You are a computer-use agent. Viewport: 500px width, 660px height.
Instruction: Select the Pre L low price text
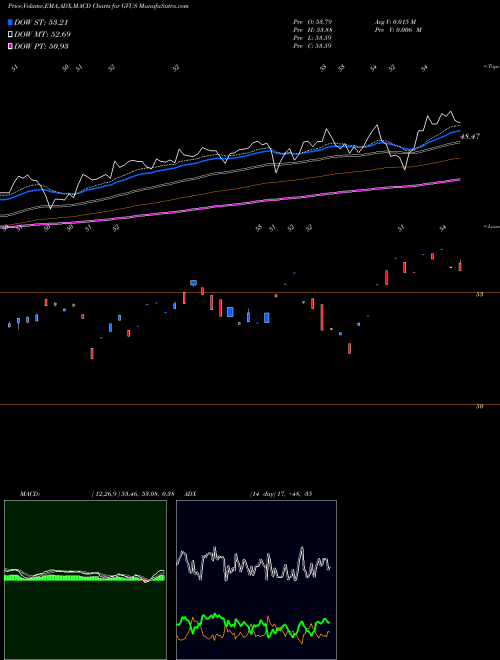(313, 38)
